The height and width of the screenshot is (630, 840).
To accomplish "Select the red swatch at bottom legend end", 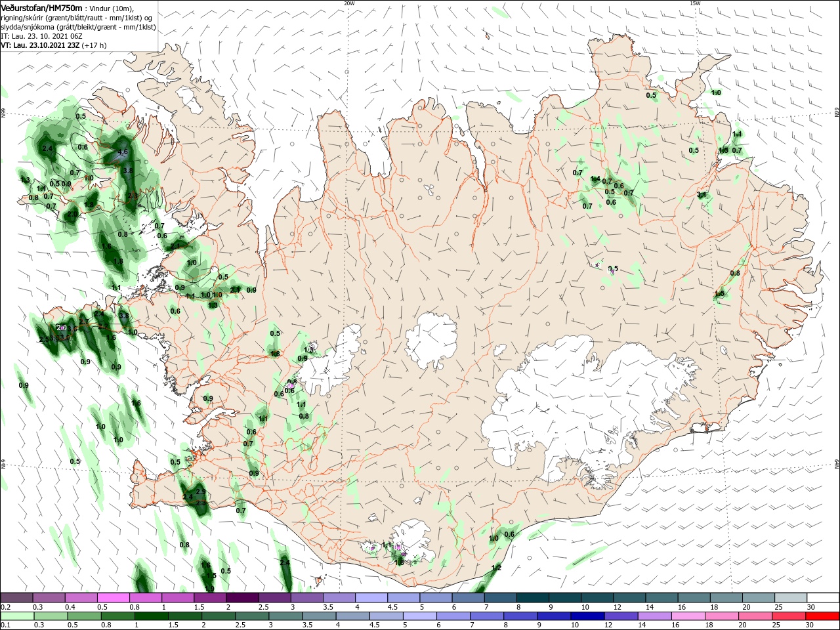I will (823, 616).
